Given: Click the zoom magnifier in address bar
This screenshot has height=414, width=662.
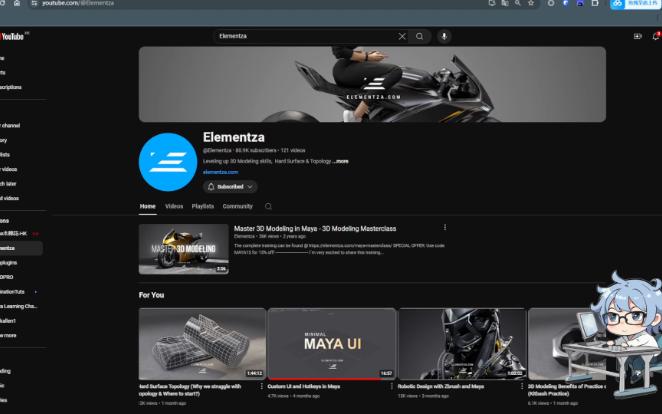Looking at the screenshot, I should tap(518, 3).
